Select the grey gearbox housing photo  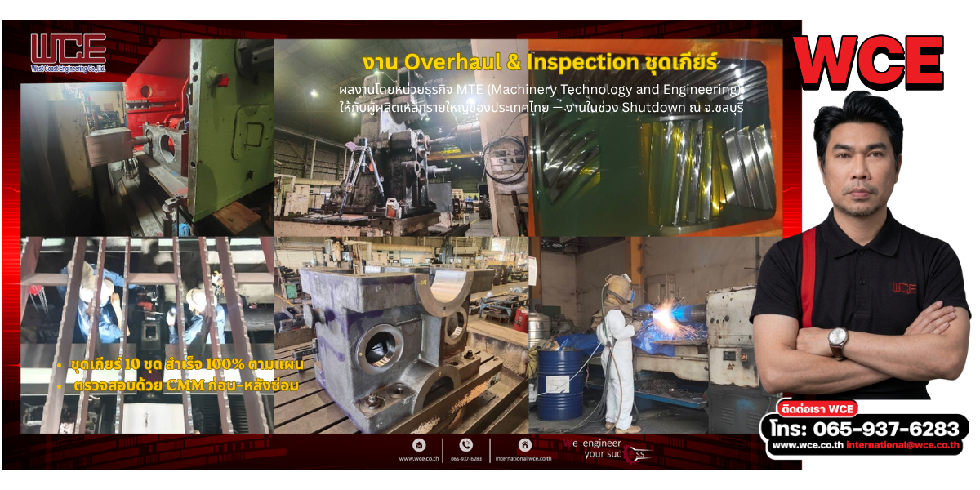(401, 335)
